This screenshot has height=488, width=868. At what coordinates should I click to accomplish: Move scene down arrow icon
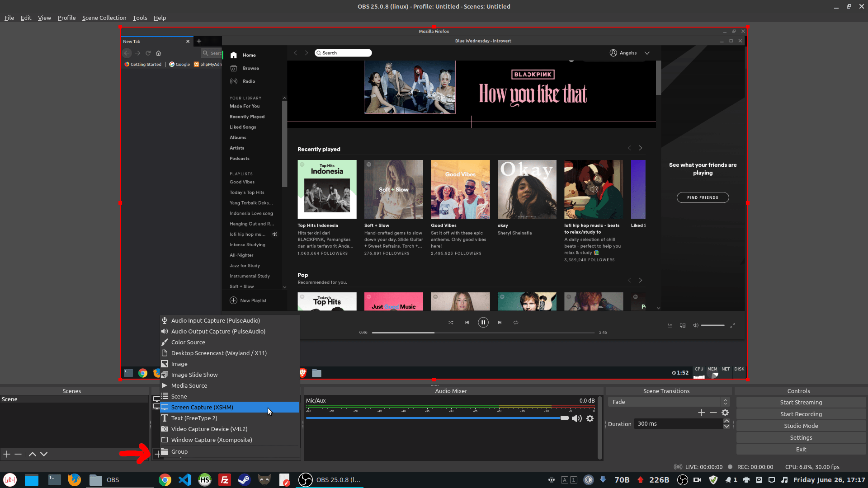44,454
